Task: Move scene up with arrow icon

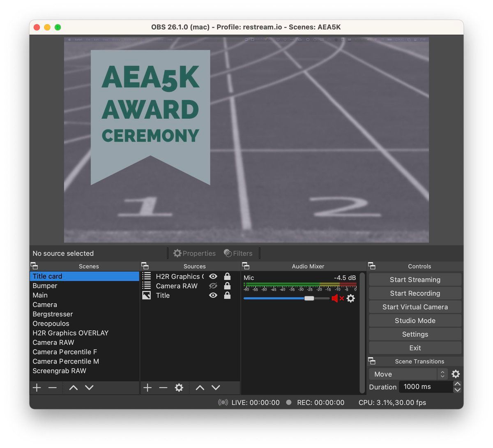Action: pyautogui.click(x=74, y=388)
